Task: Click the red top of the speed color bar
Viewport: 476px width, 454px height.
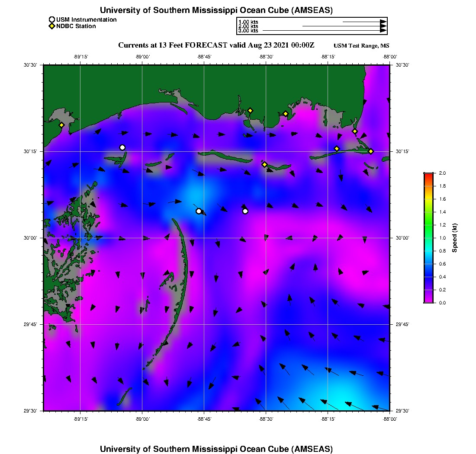Action: point(428,175)
